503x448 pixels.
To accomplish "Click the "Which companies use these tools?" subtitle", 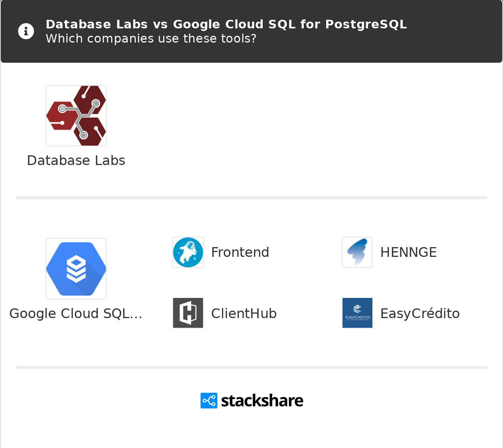I will (151, 38).
